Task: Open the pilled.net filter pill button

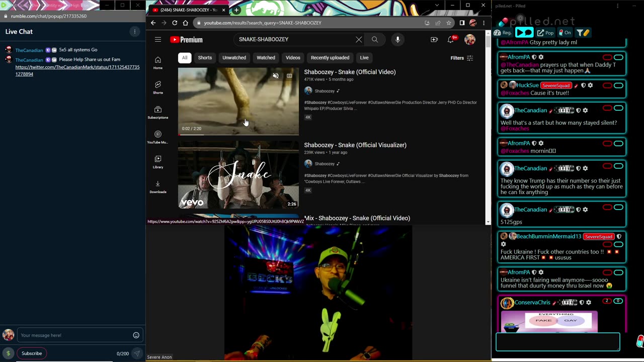Action: pos(582,33)
